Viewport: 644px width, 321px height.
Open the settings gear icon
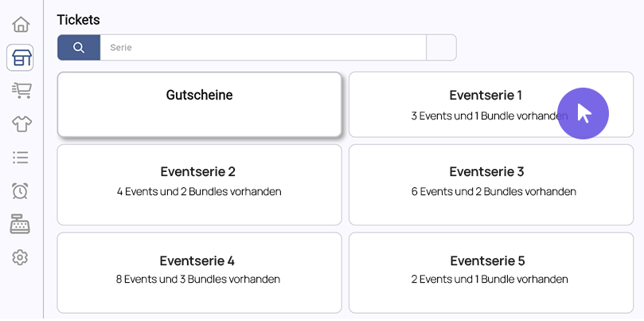(20, 257)
